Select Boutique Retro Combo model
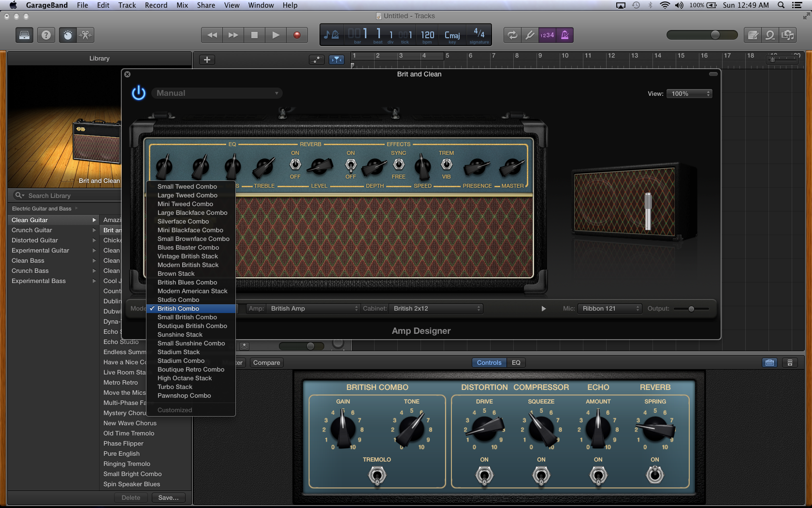The image size is (812, 508). (x=191, y=369)
